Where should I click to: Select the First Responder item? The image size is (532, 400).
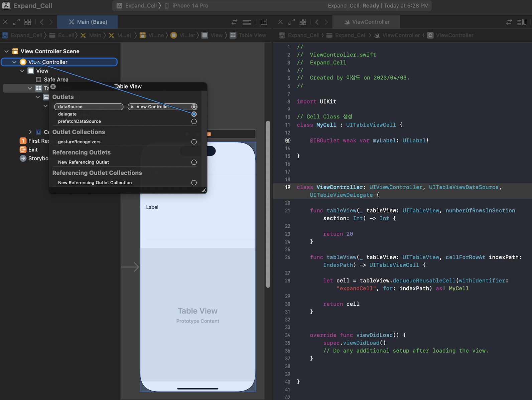coord(34,141)
